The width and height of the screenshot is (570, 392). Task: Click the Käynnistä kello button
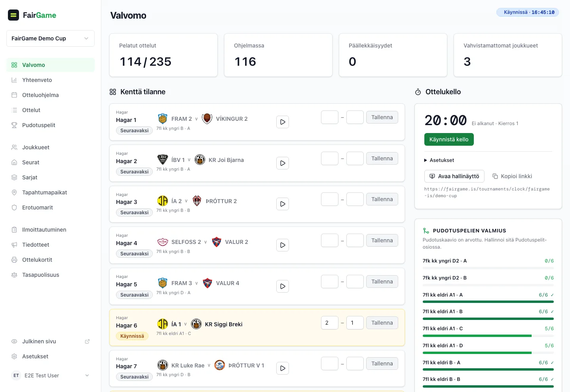[x=449, y=139]
